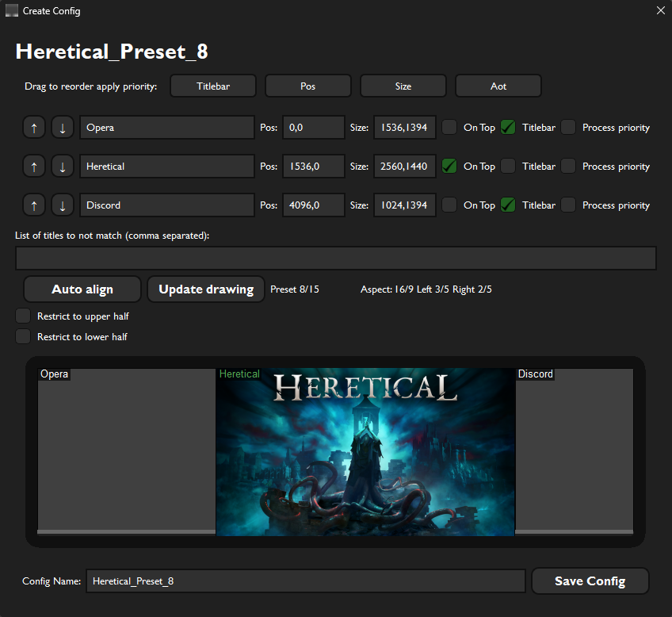Enable Process priority for Heretical
Screen dimensions: 672x617
coord(568,167)
